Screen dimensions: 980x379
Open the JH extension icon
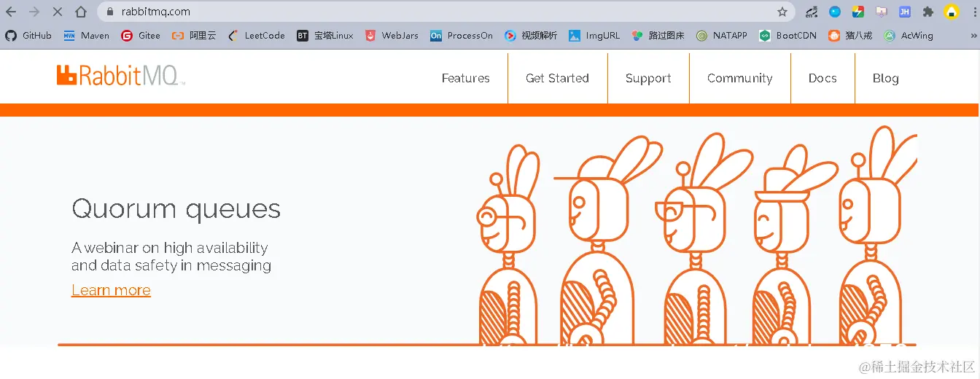click(x=905, y=12)
